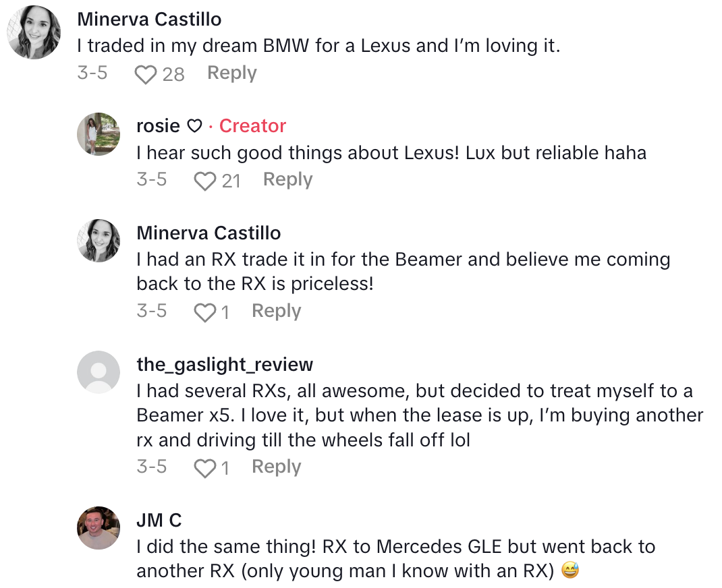722x588 pixels.
Task: Open the_gaslight_review's default avatar
Action: 99,372
